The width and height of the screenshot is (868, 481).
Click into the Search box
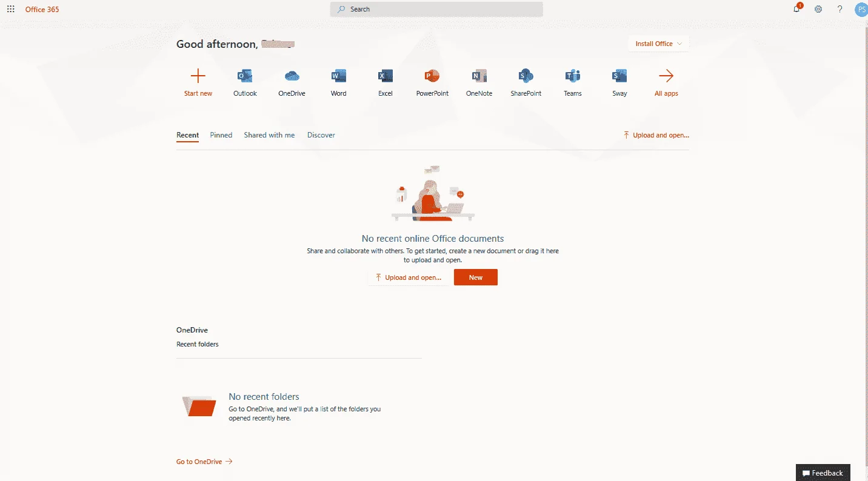pos(436,9)
